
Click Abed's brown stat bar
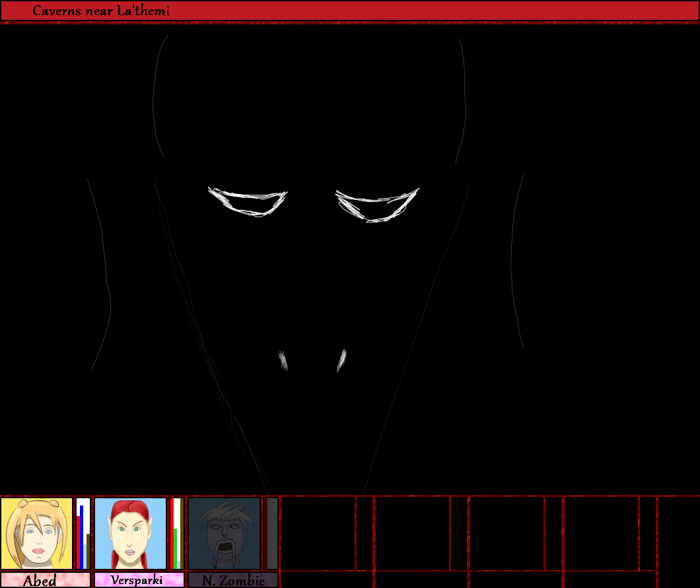coord(87,551)
